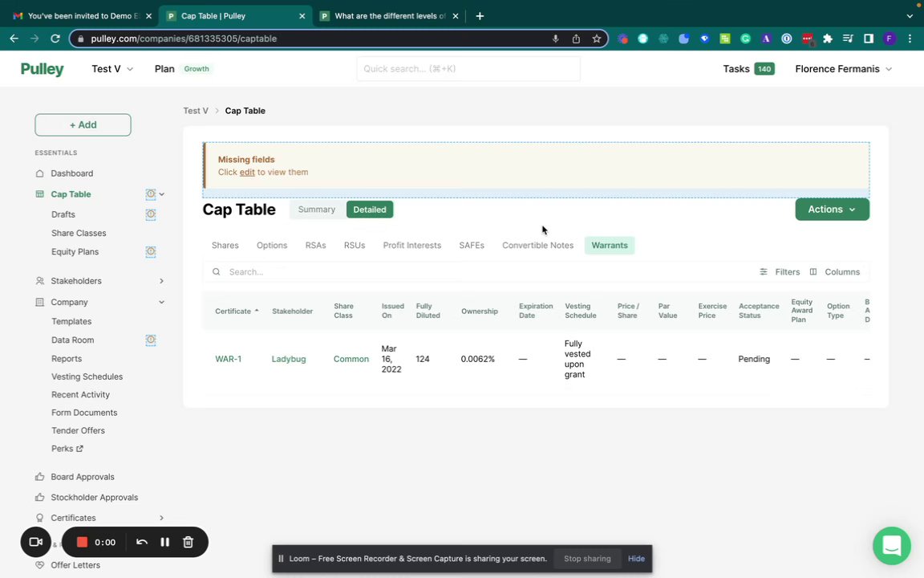Click the table Search field
This screenshot has width=924, height=578.
(477, 272)
